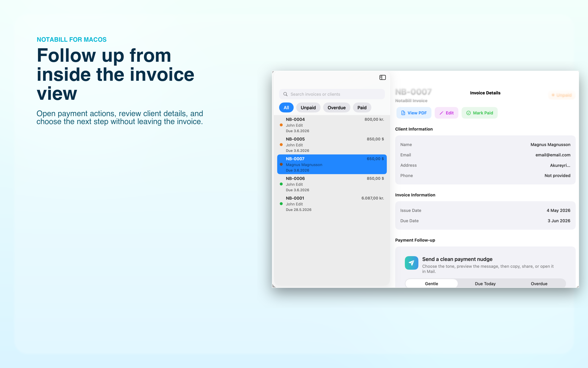Click the Client Information section header
Viewport: 588px width, 368px height.
(x=414, y=129)
